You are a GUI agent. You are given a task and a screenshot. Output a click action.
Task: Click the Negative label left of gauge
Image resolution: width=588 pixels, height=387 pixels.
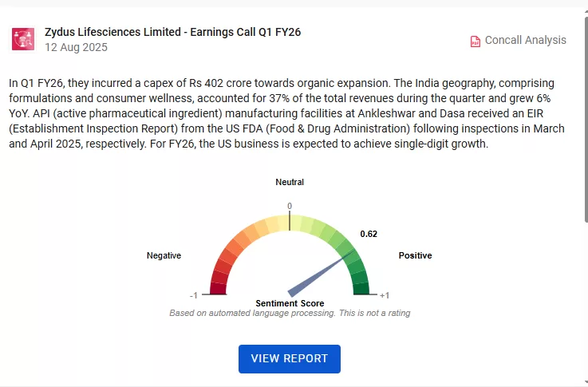pyautogui.click(x=164, y=255)
